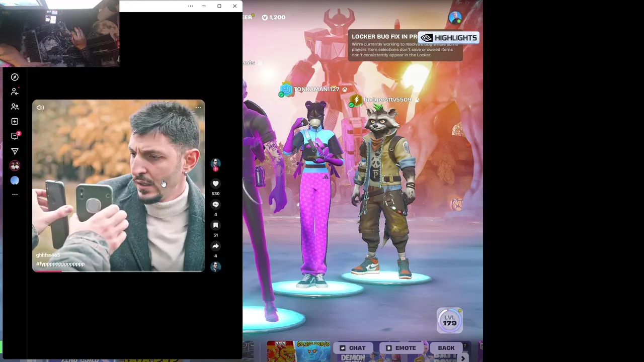Open the Friends icon in TikTok sidebar
Screen dimensions: 644x362
(x=15, y=107)
